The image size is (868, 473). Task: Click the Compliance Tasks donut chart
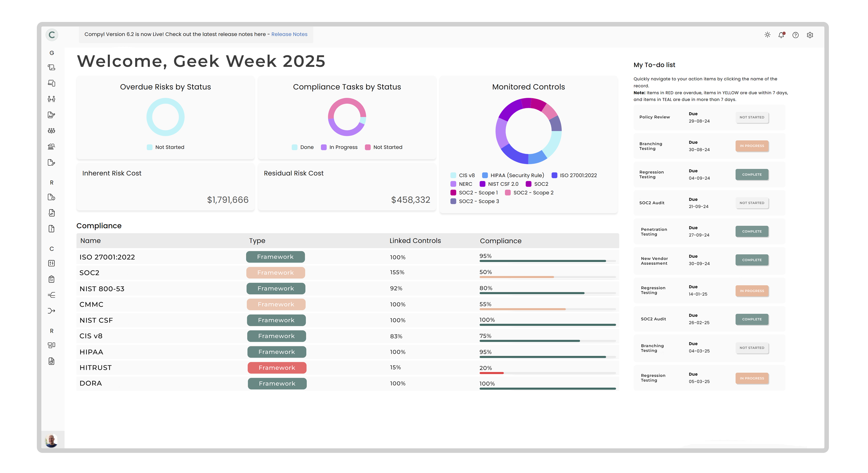[x=347, y=117]
